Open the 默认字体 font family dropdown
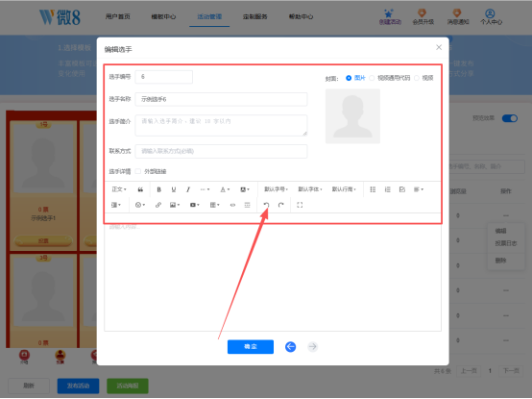Viewport: 532px width, 399px height. [310, 189]
